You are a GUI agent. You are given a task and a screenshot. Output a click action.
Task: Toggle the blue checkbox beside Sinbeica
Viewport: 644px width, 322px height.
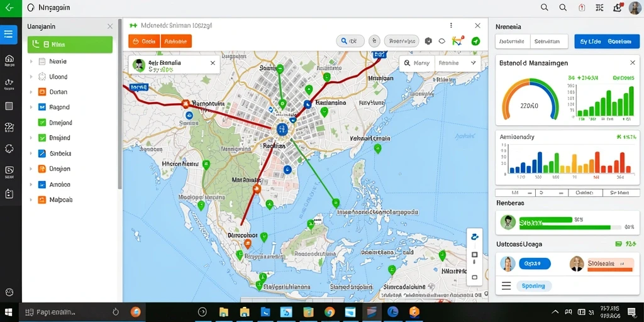(x=42, y=153)
